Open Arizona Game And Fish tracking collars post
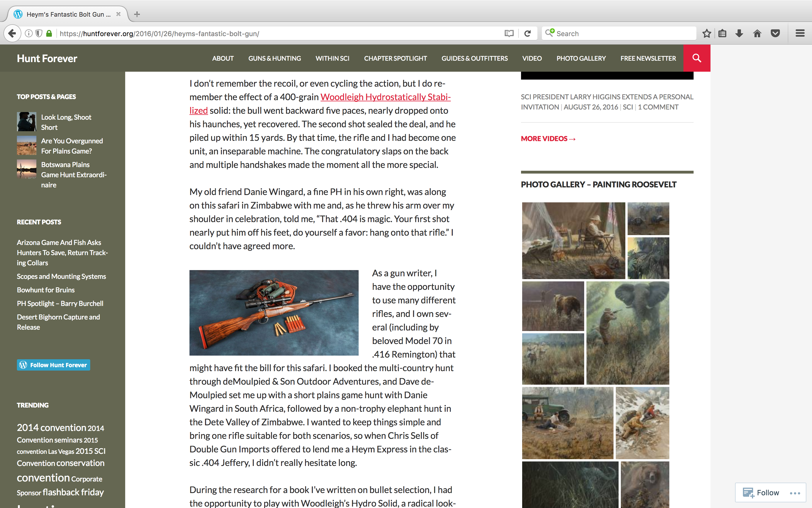 click(62, 253)
